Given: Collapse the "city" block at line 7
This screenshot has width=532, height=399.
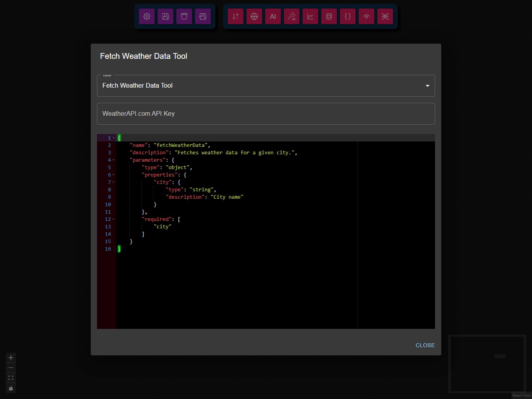Looking at the screenshot, I should [113, 182].
